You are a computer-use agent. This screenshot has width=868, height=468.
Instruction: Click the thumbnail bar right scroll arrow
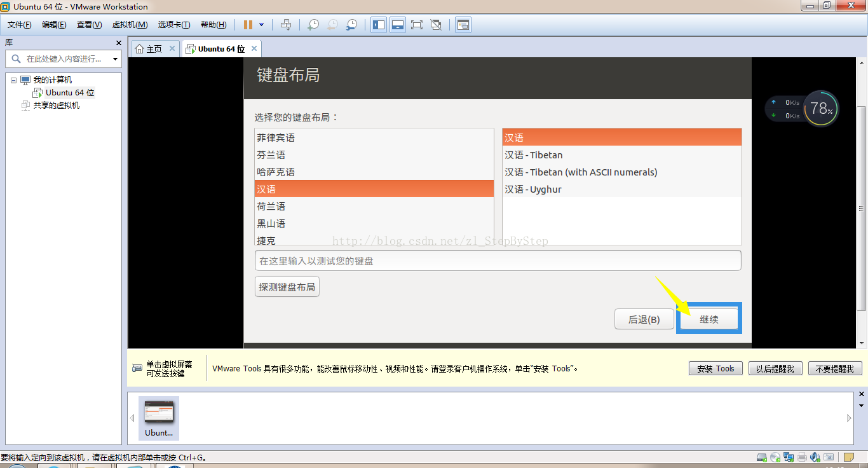[849, 418]
